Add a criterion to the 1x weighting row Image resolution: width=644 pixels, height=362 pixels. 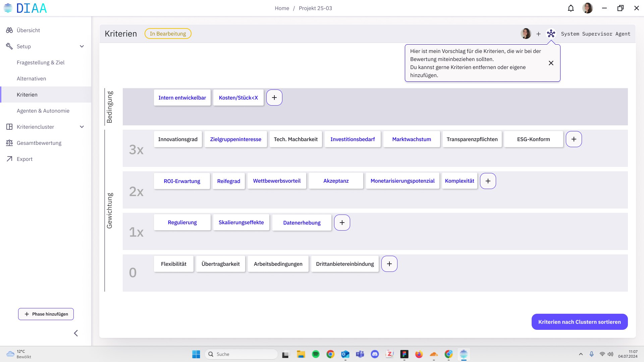pyautogui.click(x=342, y=223)
